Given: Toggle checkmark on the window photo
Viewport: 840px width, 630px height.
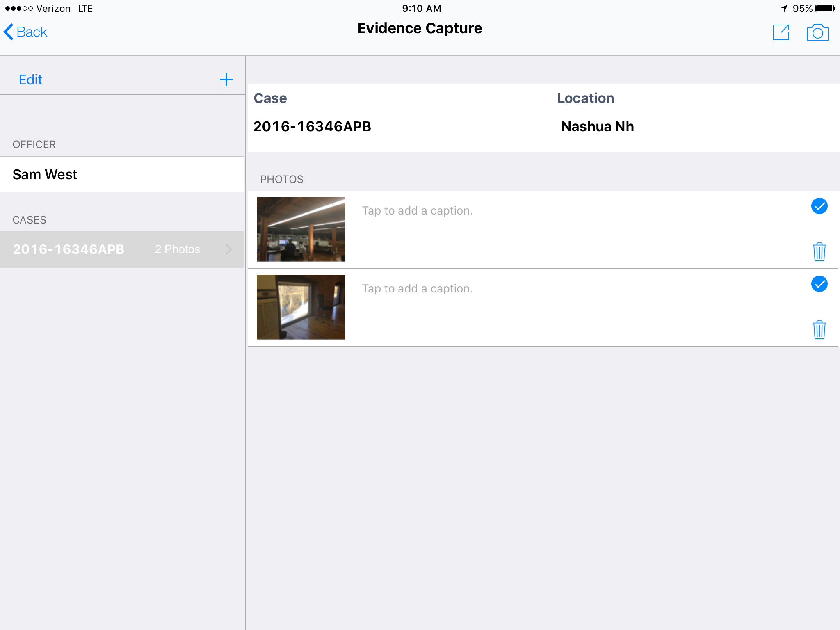Looking at the screenshot, I should click(x=819, y=284).
